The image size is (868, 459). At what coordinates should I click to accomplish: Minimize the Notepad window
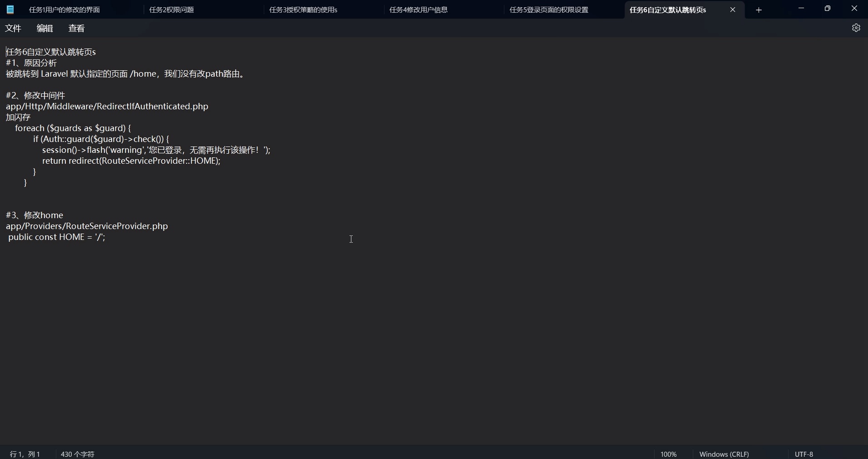tap(802, 9)
